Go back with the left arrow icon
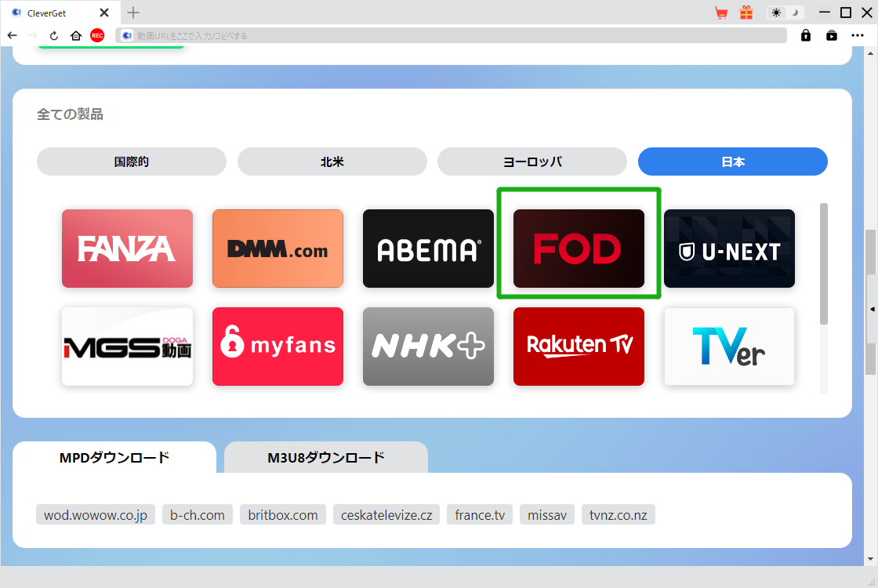The image size is (878, 588). (13, 36)
